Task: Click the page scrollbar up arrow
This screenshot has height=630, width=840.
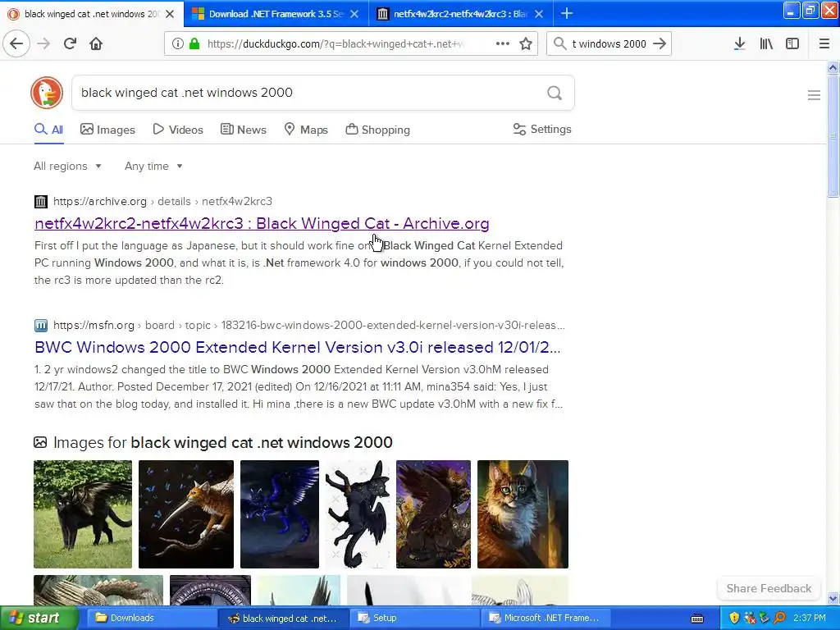Action: pyautogui.click(x=833, y=67)
